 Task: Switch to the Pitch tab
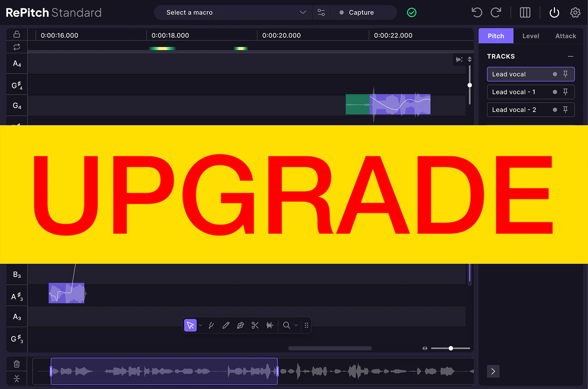[496, 36]
